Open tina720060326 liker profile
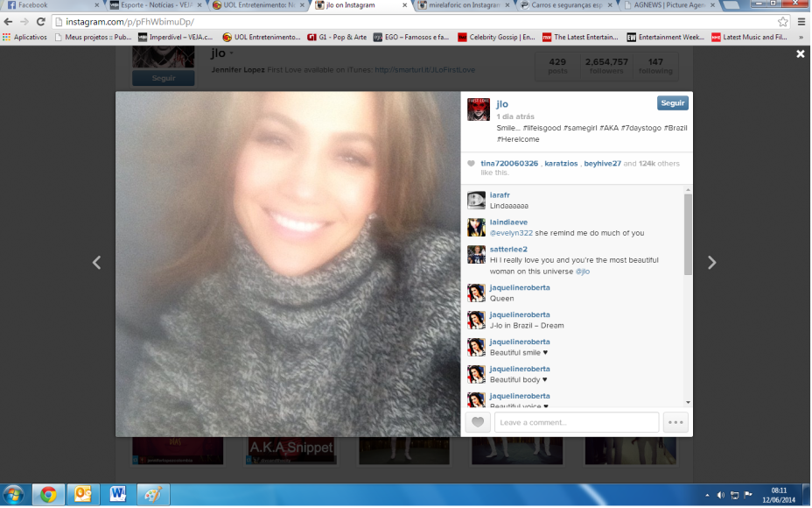Viewport: 812px width, 508px height. point(509,163)
